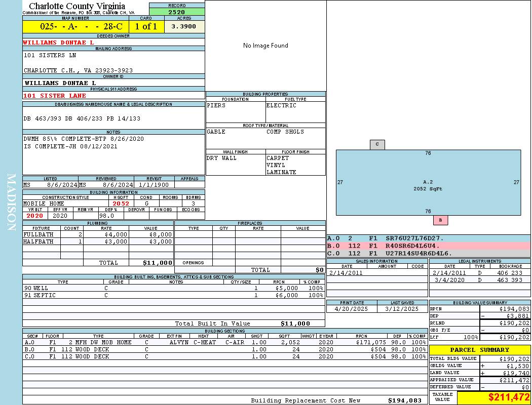Select the 3/4/2020 legal instrument entry

479,280
